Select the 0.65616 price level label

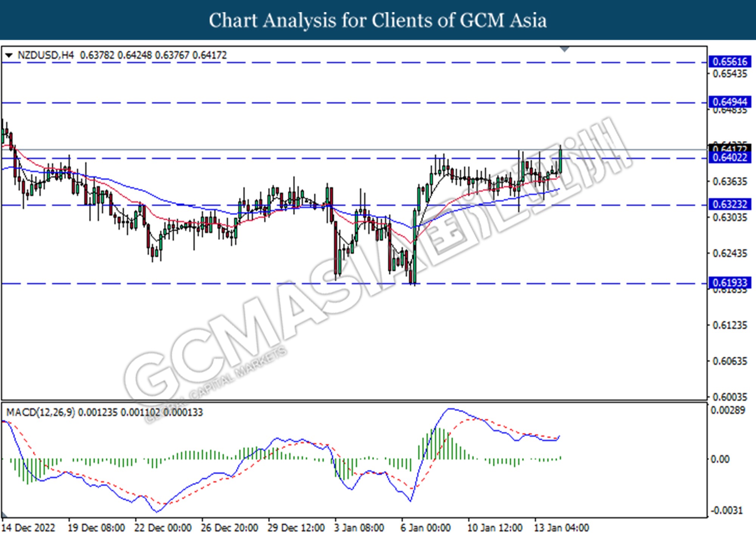[730, 62]
